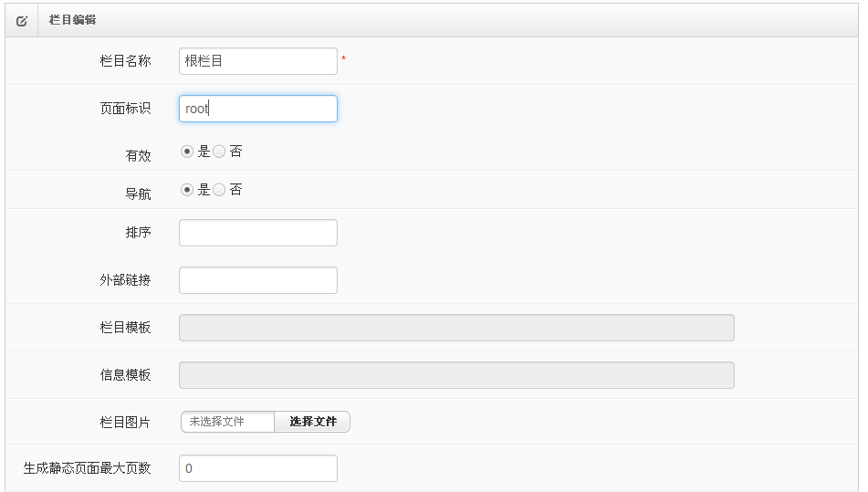Select 否 radio for 导航
This screenshot has width=868, height=492.
[x=219, y=190]
